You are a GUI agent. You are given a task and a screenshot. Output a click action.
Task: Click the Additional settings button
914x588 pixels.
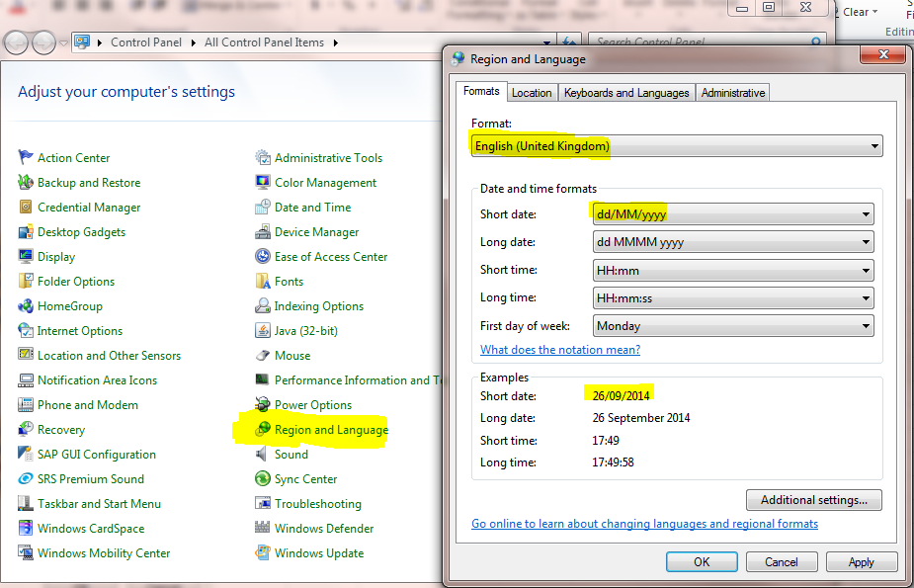tap(814, 500)
